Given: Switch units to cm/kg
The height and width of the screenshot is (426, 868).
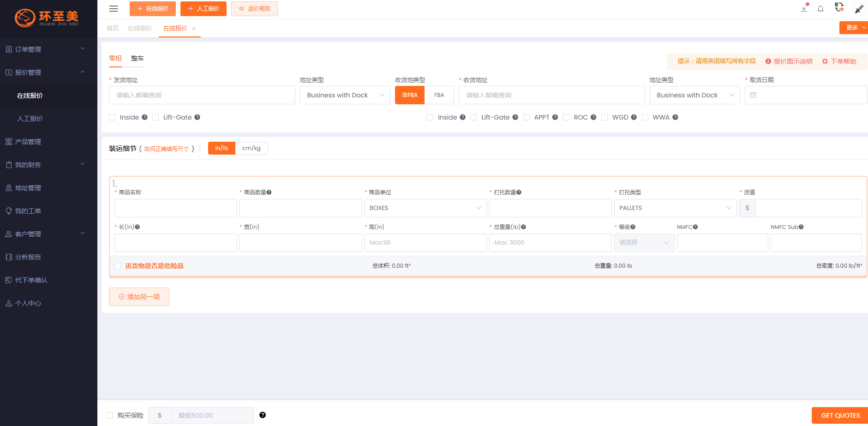Looking at the screenshot, I should [251, 148].
